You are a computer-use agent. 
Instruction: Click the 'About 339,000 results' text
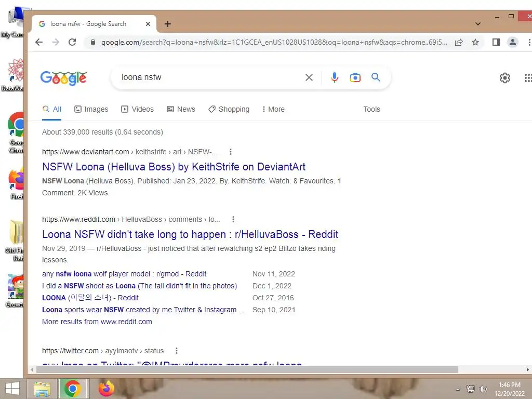pos(102,132)
